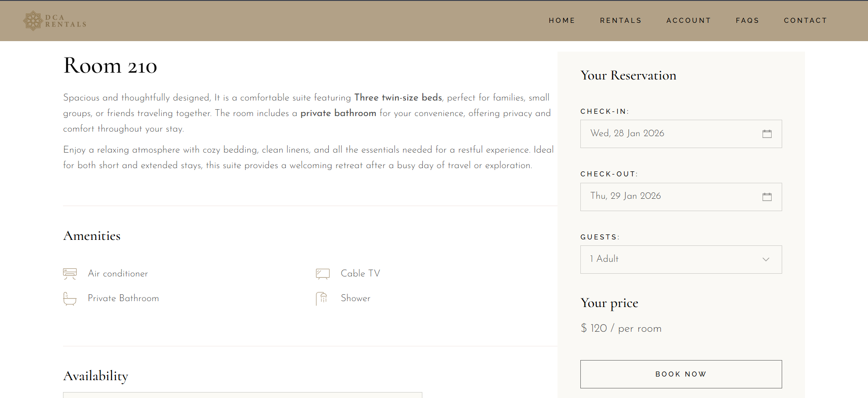The image size is (868, 398).
Task: Click the shower amenity icon
Action: click(x=322, y=298)
